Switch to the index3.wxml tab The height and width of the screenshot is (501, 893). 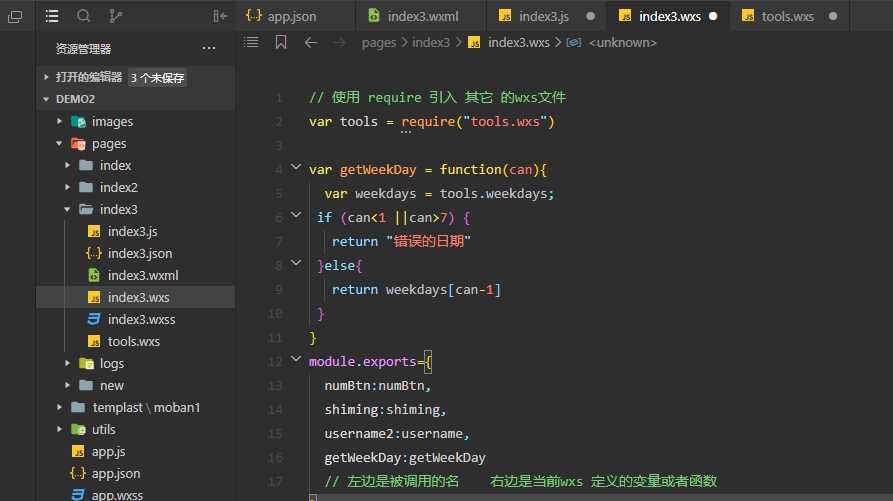click(421, 16)
